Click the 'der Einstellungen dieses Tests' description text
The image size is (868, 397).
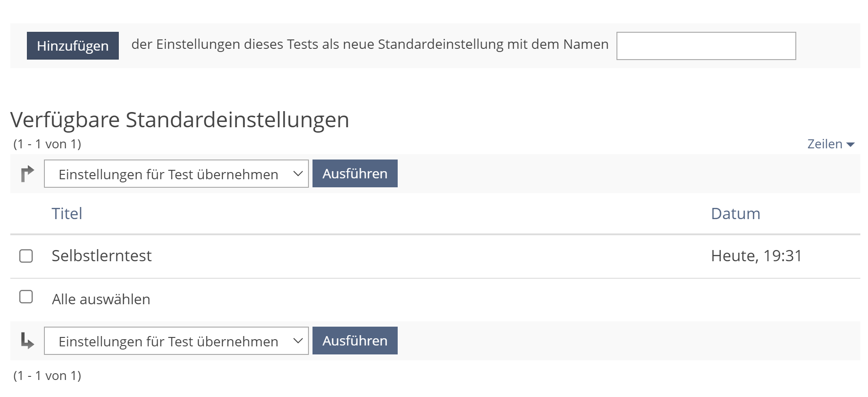(x=369, y=44)
